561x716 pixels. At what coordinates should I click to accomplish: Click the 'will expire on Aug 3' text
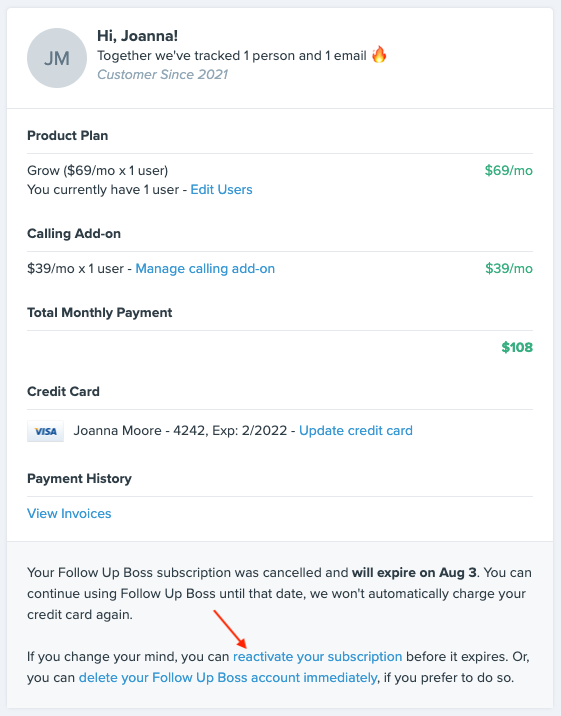tap(414, 573)
